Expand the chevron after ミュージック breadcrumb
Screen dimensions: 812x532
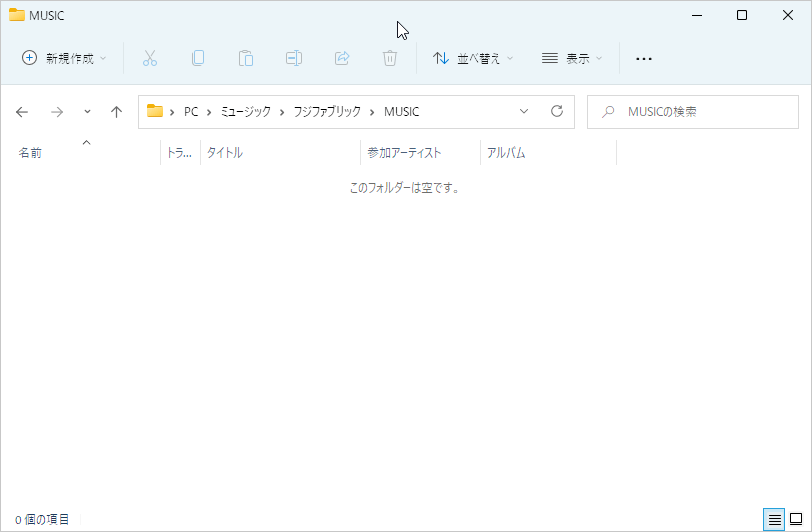282,112
